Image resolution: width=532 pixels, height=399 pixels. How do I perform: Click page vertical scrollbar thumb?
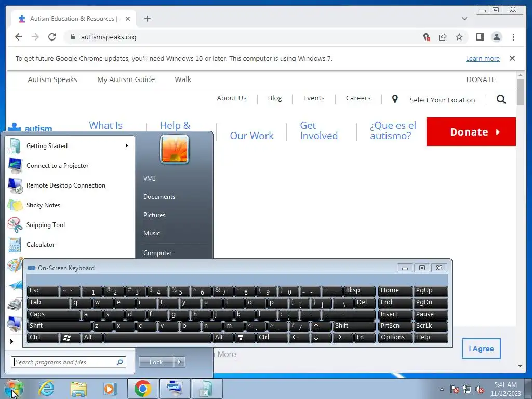tap(520, 92)
